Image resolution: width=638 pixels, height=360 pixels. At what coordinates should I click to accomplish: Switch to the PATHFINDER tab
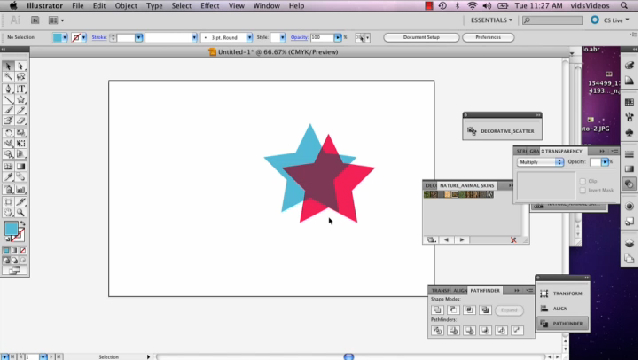pos(485,290)
